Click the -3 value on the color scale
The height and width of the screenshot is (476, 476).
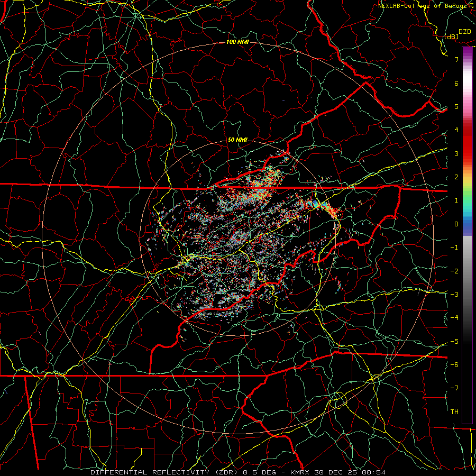click(454, 295)
